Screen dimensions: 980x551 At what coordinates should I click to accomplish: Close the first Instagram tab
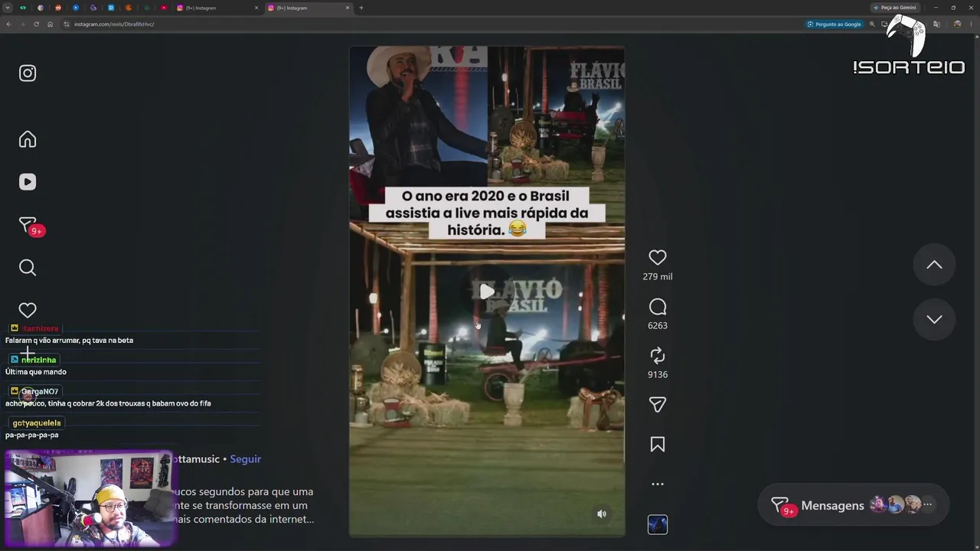[256, 8]
